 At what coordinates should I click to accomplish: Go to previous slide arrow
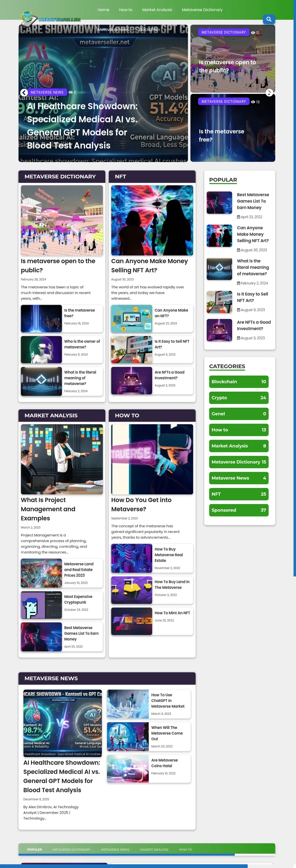[x=24, y=93]
